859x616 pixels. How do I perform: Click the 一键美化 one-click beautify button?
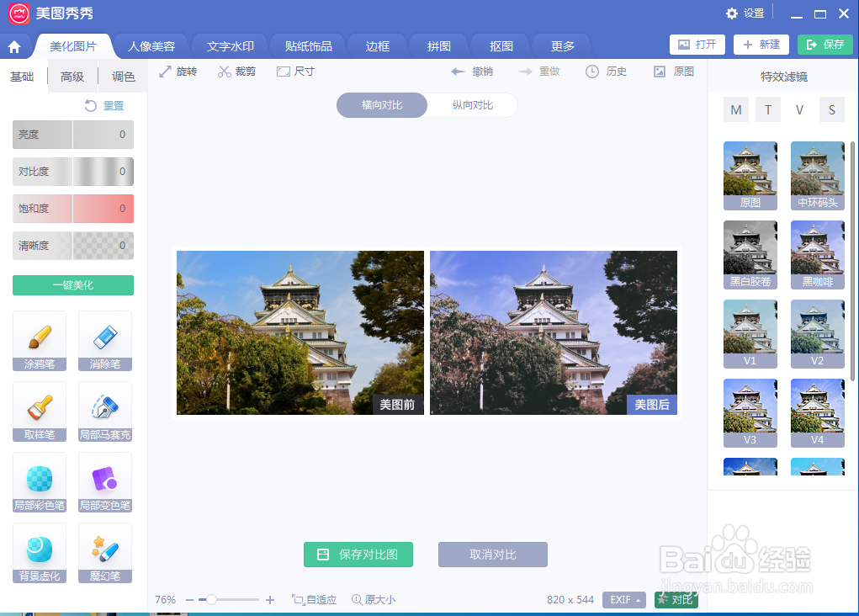[73, 285]
